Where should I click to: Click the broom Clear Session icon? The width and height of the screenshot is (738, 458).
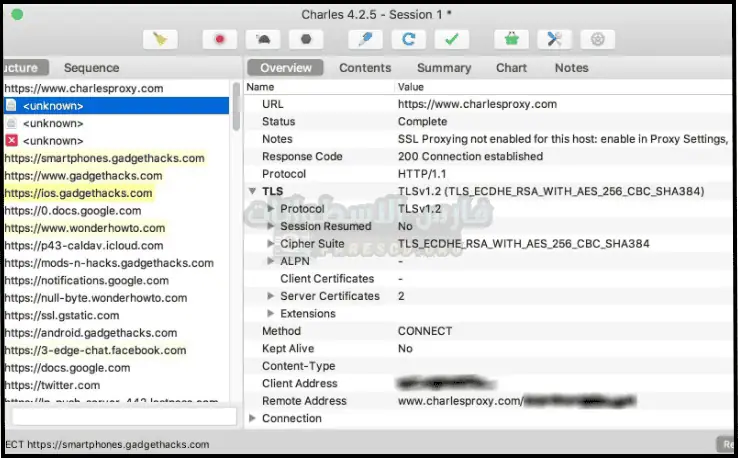(158, 40)
